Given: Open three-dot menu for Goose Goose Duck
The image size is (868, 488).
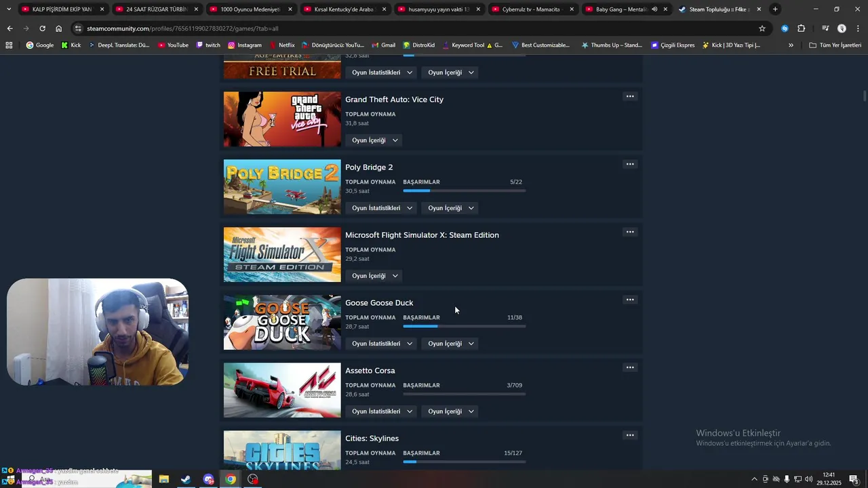Looking at the screenshot, I should [630, 300].
